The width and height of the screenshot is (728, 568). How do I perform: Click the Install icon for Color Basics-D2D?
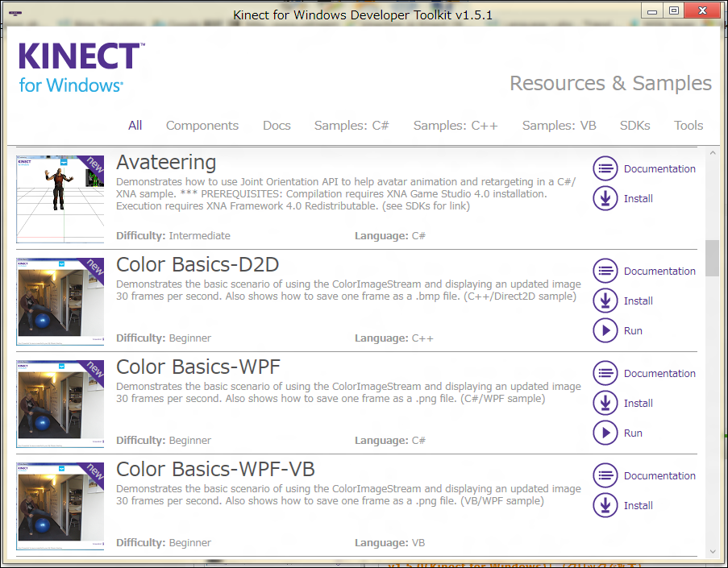605,301
